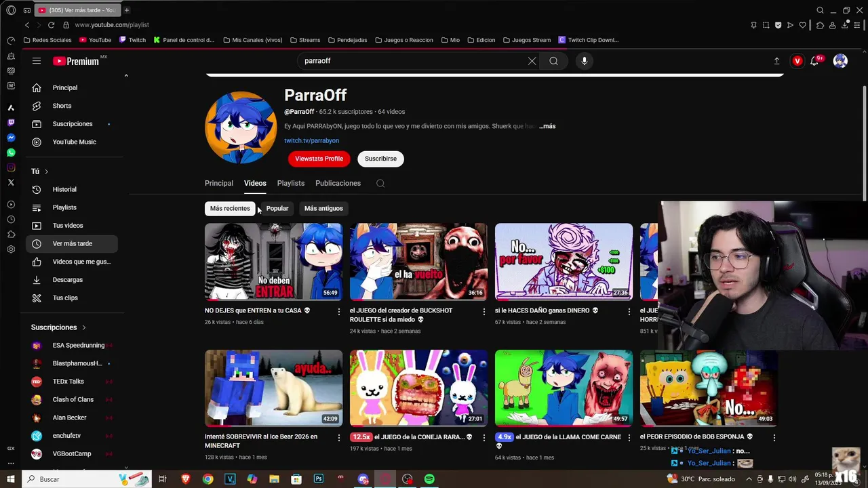Select the Popular sort chip

[277, 208]
